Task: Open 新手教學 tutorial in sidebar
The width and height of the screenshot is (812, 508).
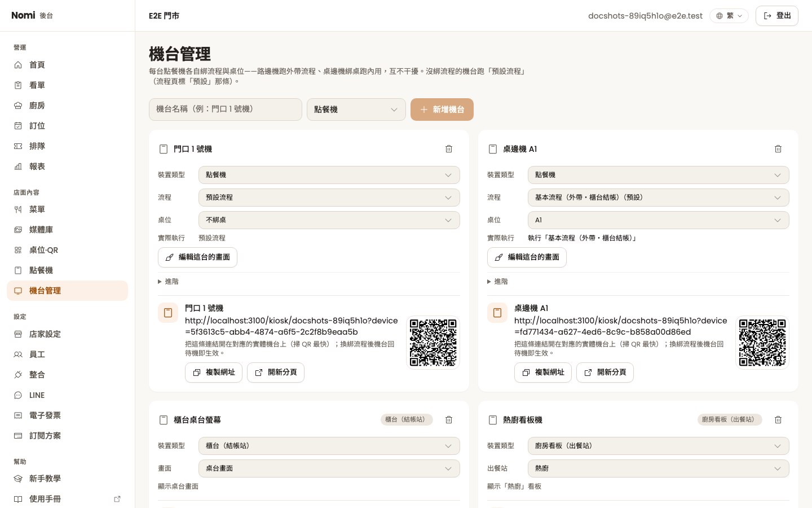Action: click(x=67, y=479)
